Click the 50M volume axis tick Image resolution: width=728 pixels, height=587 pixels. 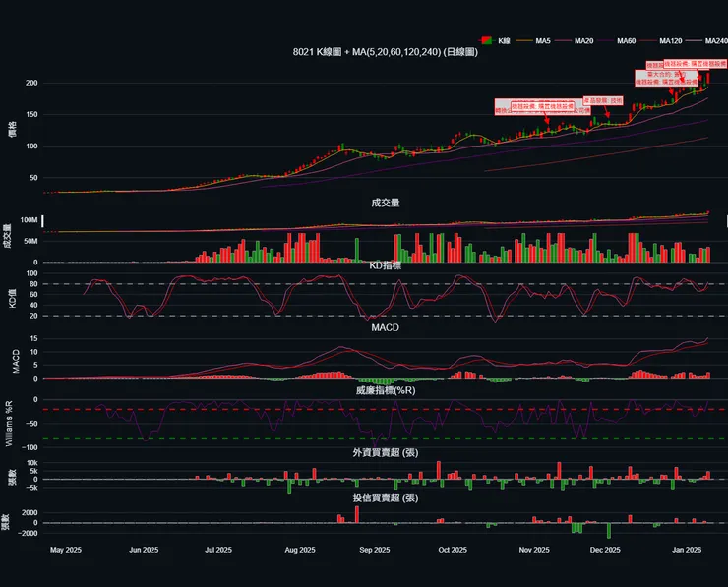coord(30,241)
